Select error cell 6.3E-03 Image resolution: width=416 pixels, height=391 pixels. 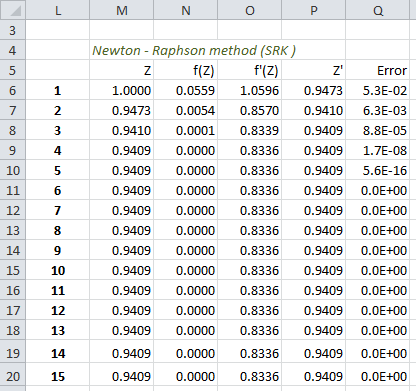[378, 110]
